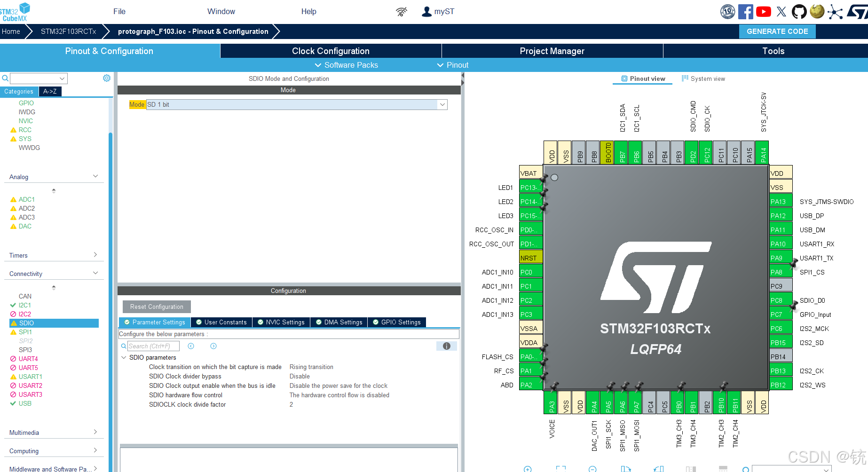Open the Help menu

(309, 11)
